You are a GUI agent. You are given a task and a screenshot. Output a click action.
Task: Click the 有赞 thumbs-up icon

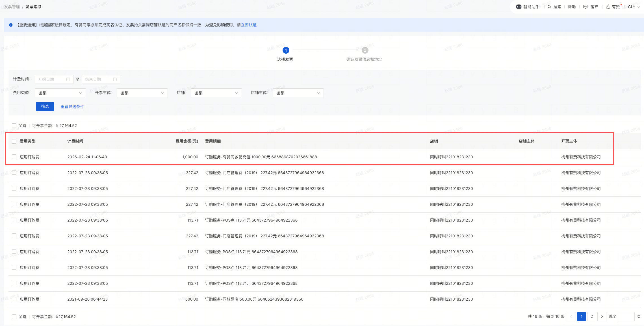point(608,7)
